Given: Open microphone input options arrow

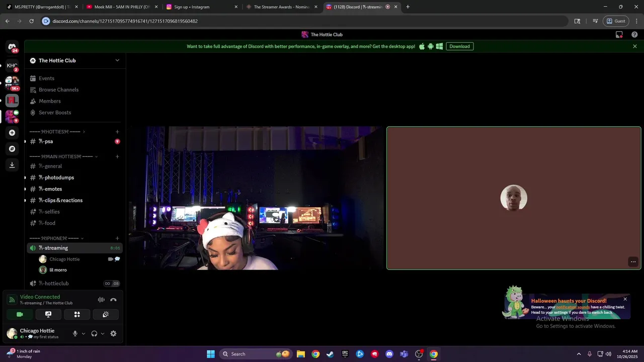Looking at the screenshot, I should click(x=84, y=333).
